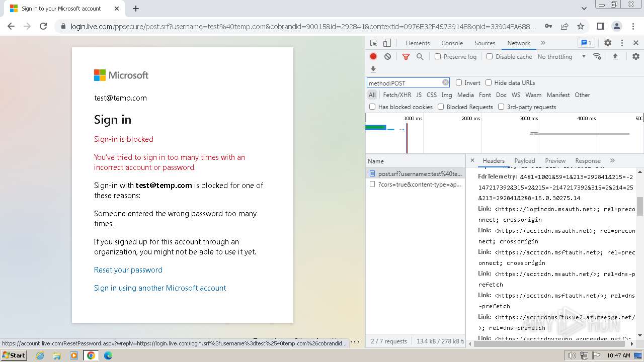
Task: Click the headers pane horizontal scrollbar
Action: 550,344
